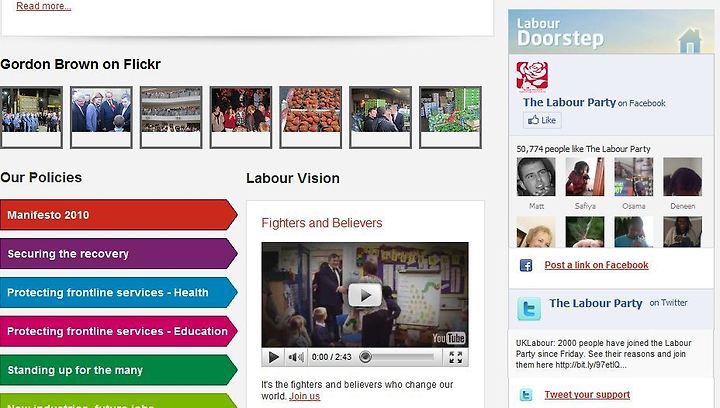Click the Read more link
The height and width of the screenshot is (408, 720).
point(44,6)
